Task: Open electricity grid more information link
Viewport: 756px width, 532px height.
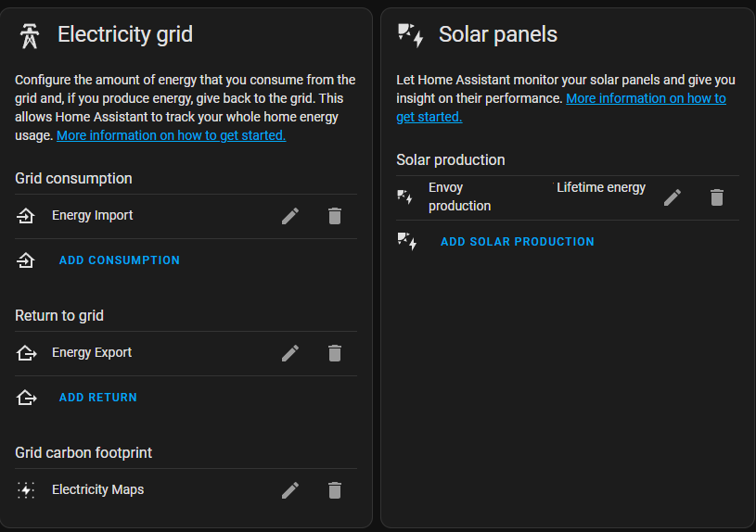Action: [172, 135]
